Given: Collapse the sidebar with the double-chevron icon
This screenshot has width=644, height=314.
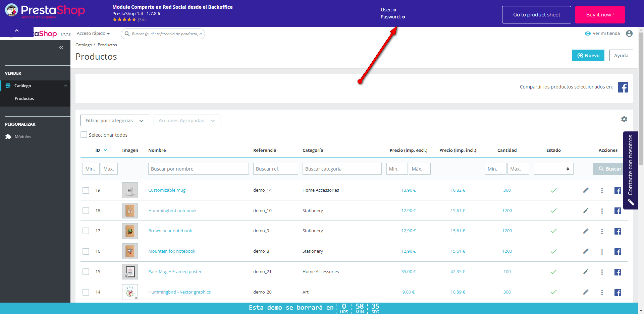Looking at the screenshot, I should pyautogui.click(x=61, y=48).
